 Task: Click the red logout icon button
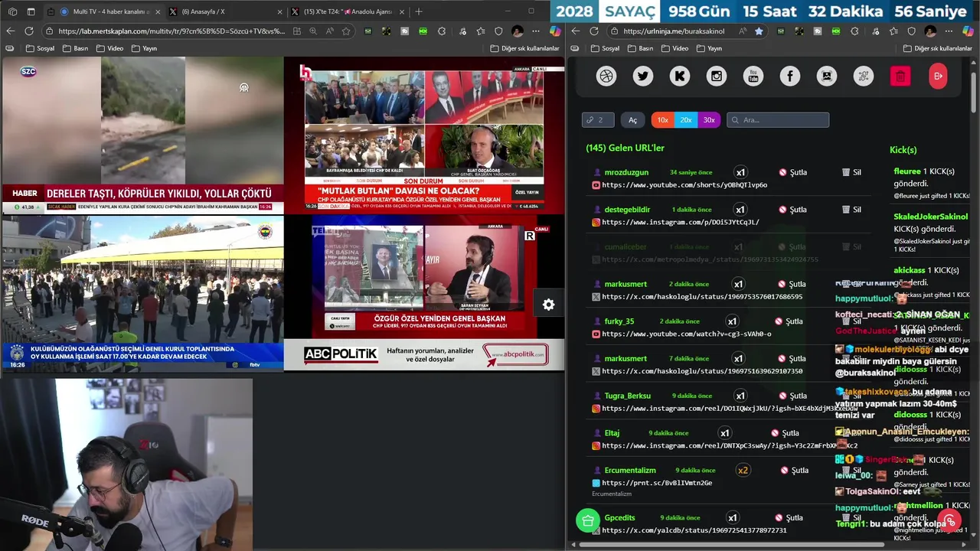click(x=937, y=76)
